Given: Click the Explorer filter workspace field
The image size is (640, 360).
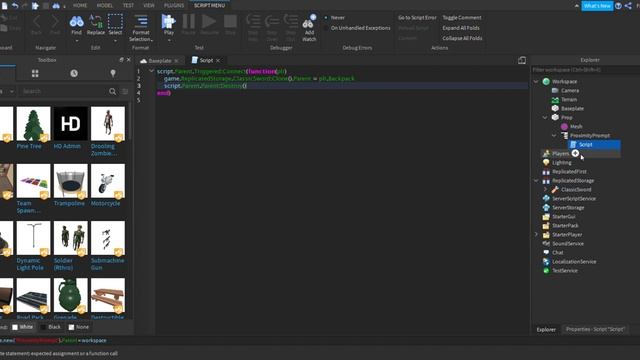Looking at the screenshot, I should point(586,70).
